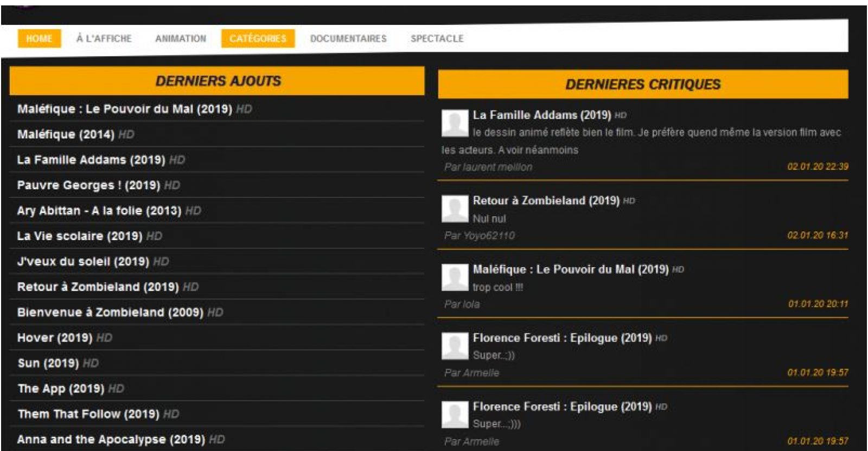
Task: Click the avatar beside La Famille Addams review
Action: click(x=455, y=123)
